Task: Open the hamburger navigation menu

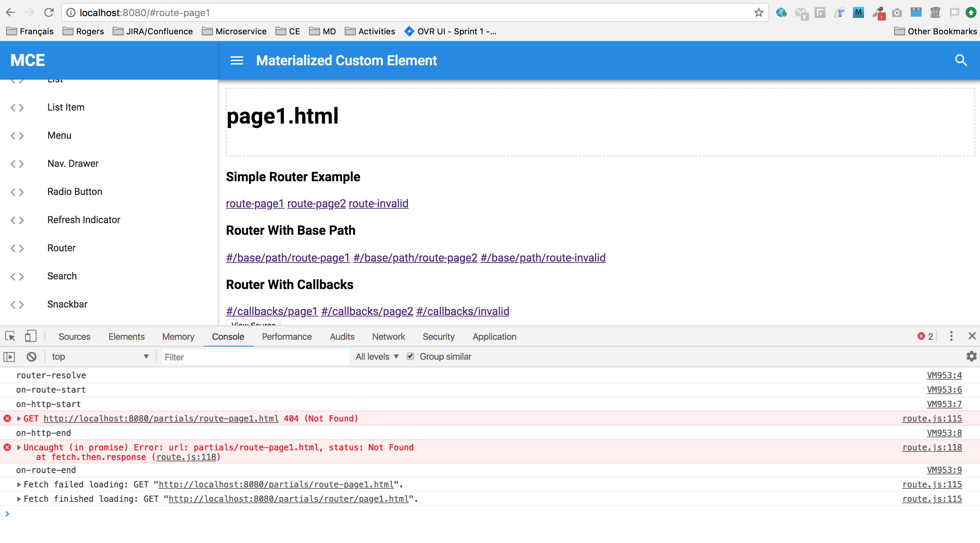Action: [x=237, y=60]
